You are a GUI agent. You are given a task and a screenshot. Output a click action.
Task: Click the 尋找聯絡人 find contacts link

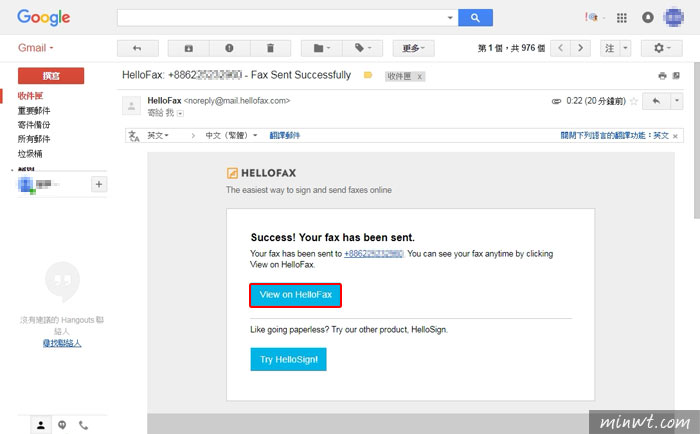click(x=62, y=343)
